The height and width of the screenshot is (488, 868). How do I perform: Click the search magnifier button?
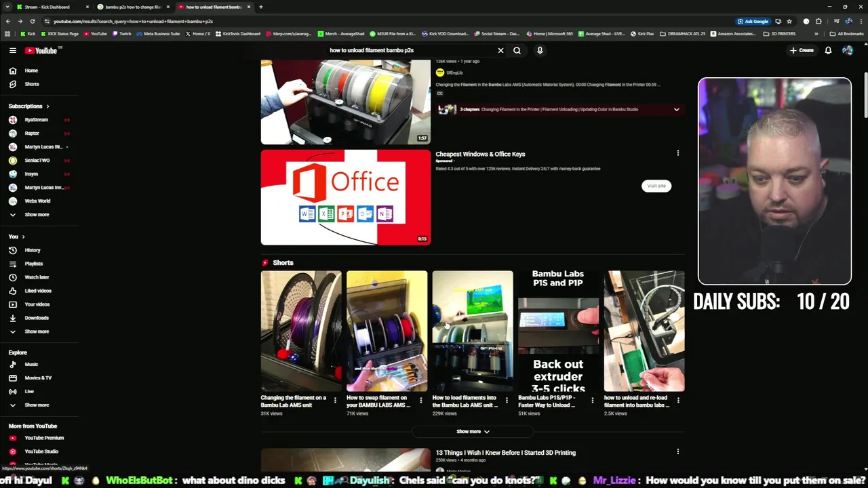[x=517, y=50]
